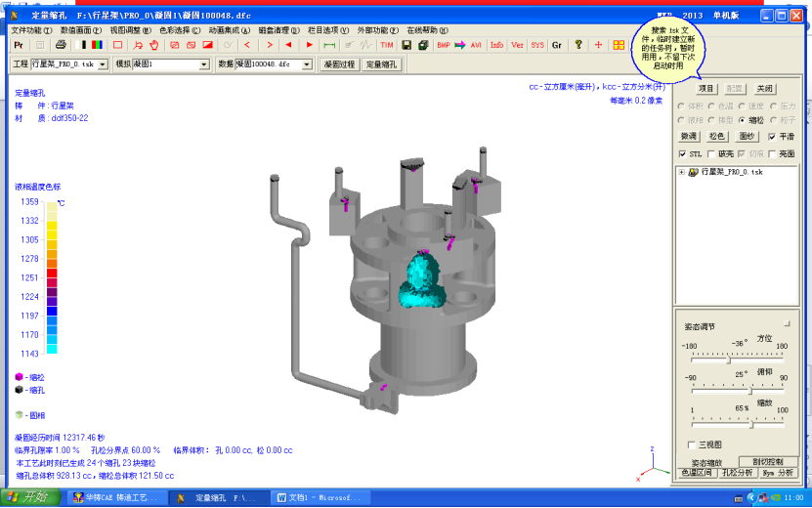Image resolution: width=812 pixels, height=508 pixels.
Task: Open the 文件功能 menu
Action: (32, 30)
